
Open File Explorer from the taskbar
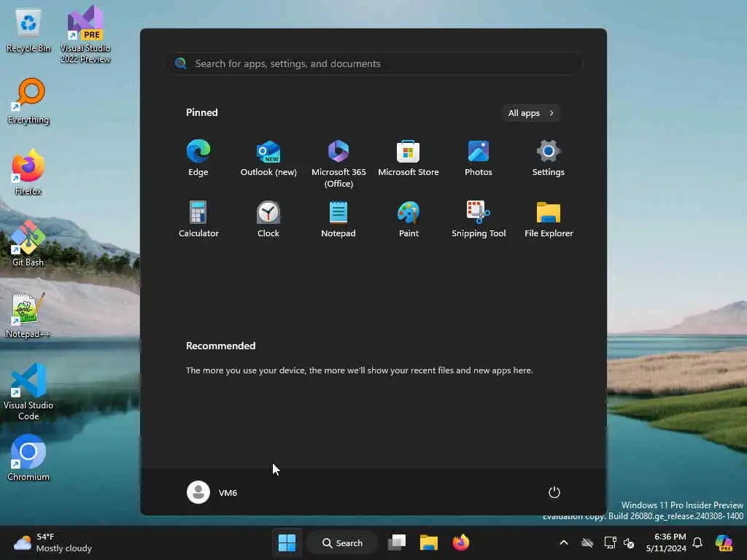click(429, 542)
